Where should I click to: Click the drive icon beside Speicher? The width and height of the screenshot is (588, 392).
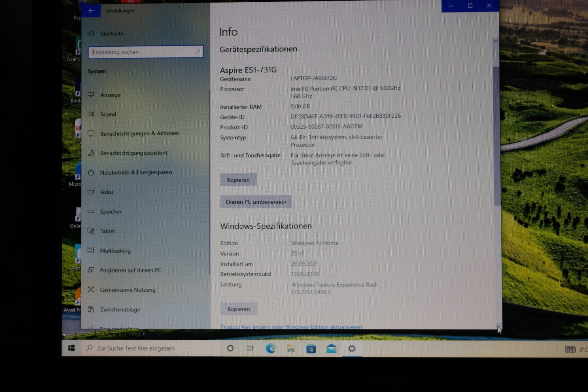91,211
